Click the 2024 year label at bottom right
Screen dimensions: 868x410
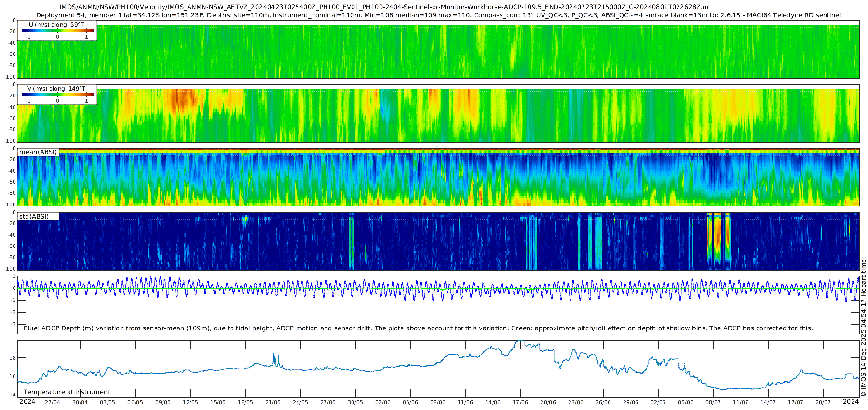[851, 402]
